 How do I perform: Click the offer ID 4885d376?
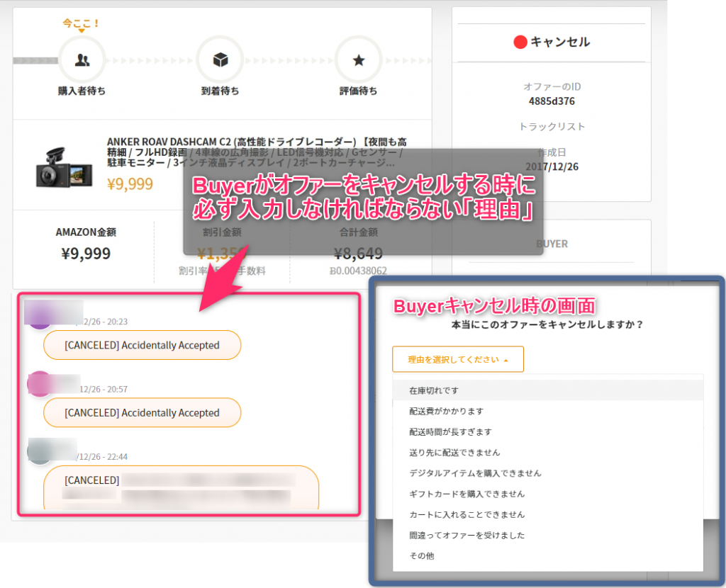coord(551,101)
